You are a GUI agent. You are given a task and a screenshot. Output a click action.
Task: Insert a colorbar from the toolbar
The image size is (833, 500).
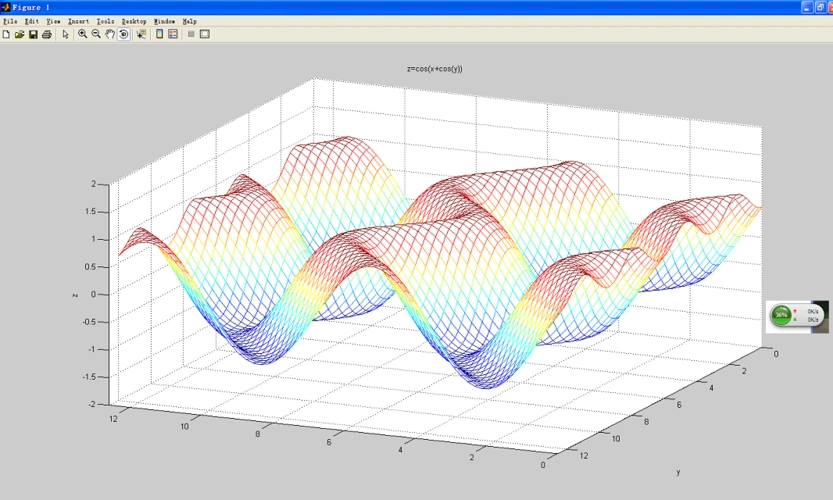159,34
